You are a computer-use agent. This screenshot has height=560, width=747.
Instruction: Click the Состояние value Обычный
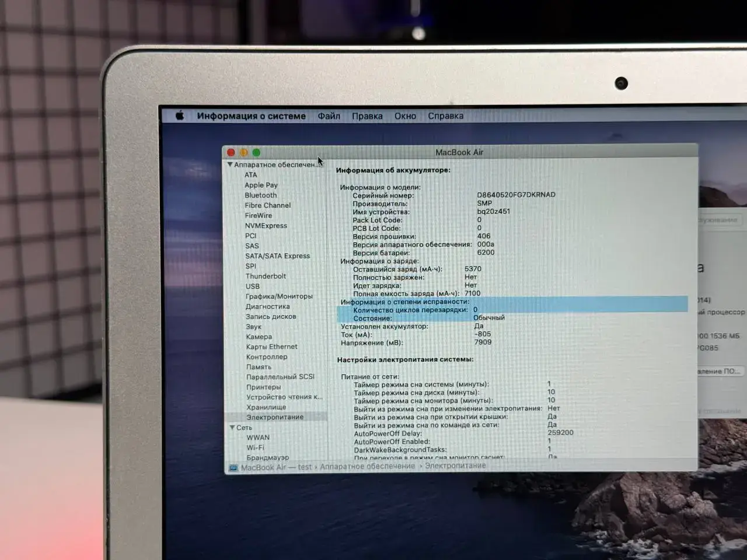coord(488,317)
